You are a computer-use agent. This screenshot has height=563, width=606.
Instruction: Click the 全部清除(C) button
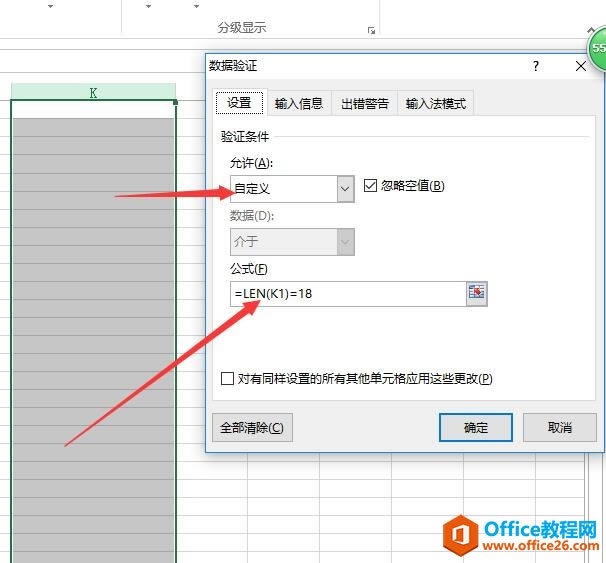click(252, 427)
